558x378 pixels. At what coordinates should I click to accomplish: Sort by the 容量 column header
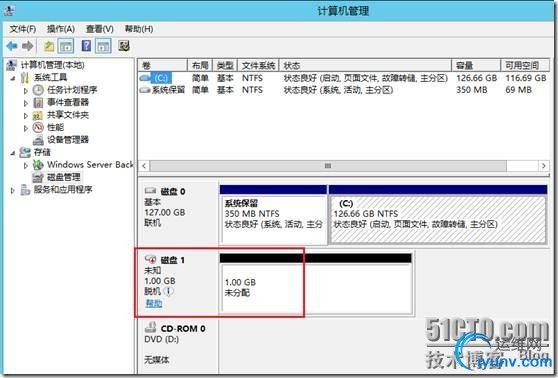(476, 65)
